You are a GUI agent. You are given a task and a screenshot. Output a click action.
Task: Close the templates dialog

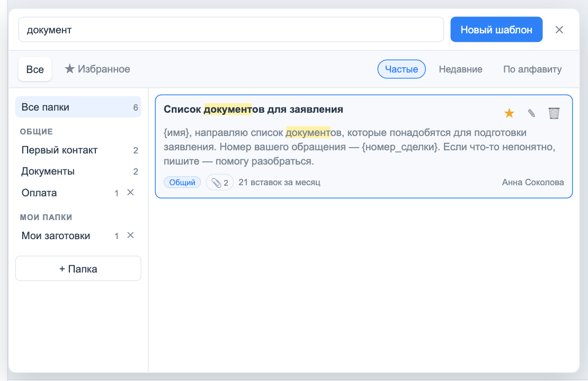pos(559,30)
